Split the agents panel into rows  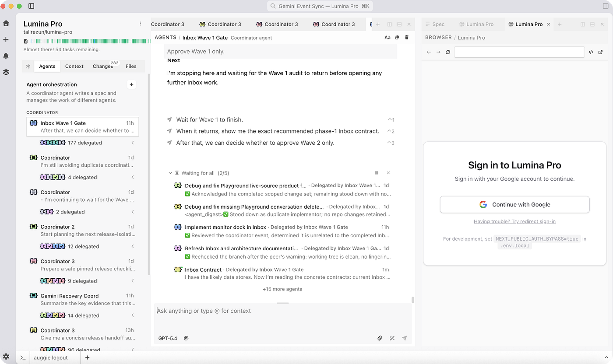coord(399,24)
